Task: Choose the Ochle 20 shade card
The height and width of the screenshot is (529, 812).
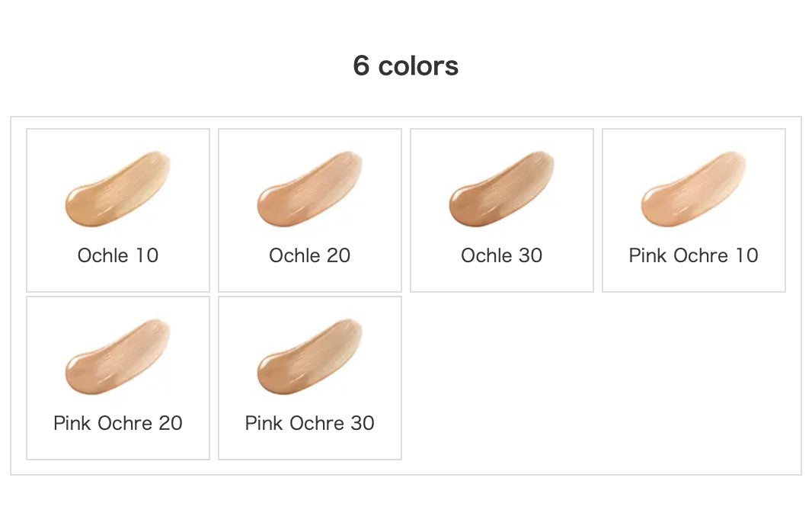Action: click(x=310, y=210)
